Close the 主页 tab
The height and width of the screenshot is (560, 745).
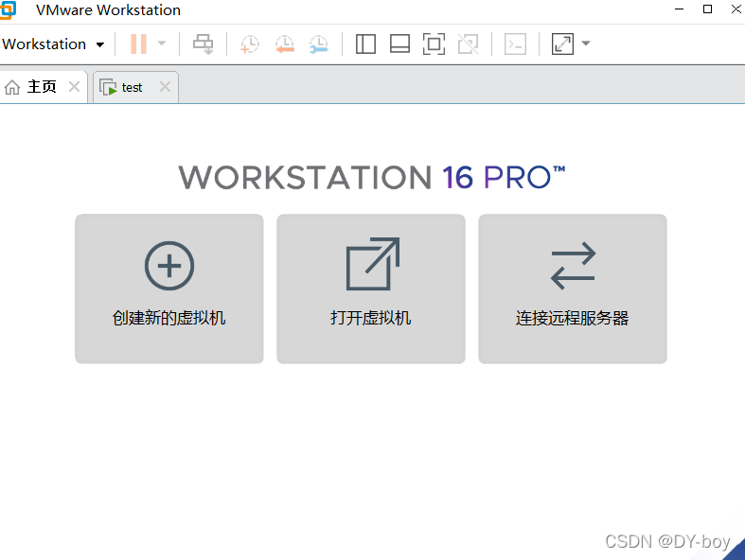click(x=74, y=86)
